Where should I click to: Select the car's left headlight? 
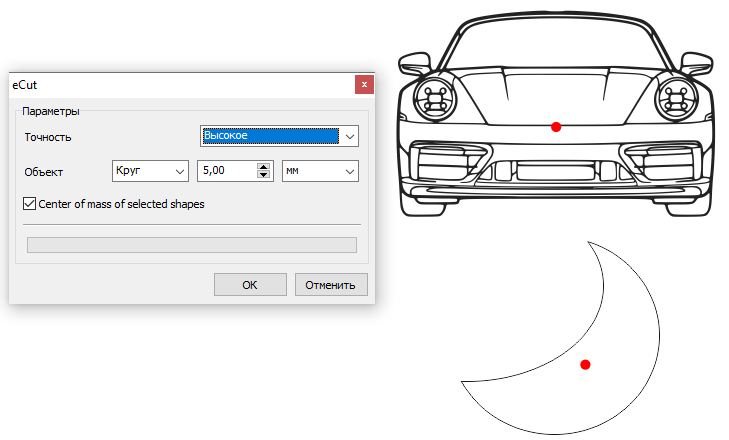[435, 99]
